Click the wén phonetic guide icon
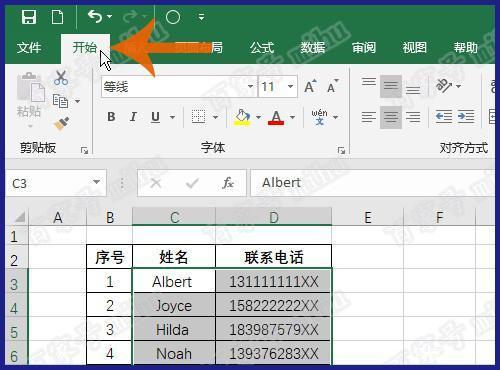The height and width of the screenshot is (370, 500). [319, 117]
